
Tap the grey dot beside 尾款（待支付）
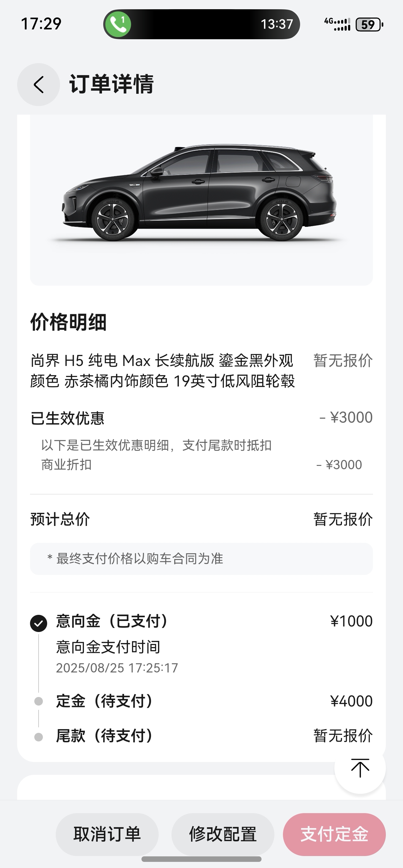39,737
